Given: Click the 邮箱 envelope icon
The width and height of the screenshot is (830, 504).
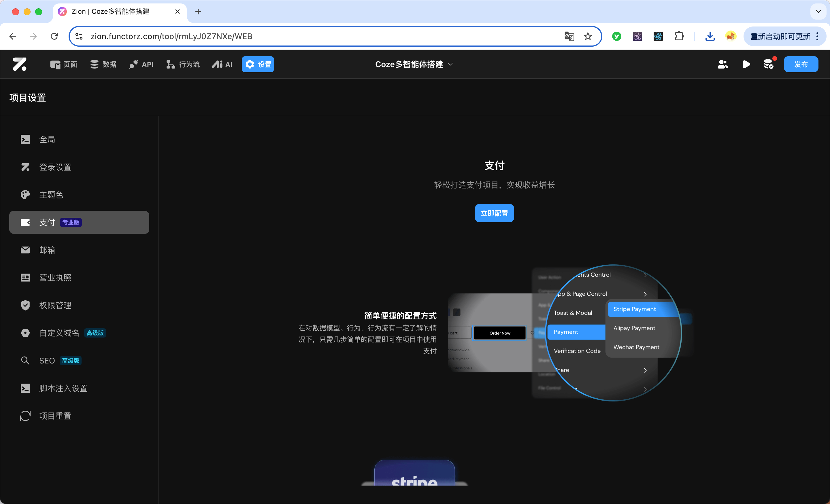Looking at the screenshot, I should 25,250.
